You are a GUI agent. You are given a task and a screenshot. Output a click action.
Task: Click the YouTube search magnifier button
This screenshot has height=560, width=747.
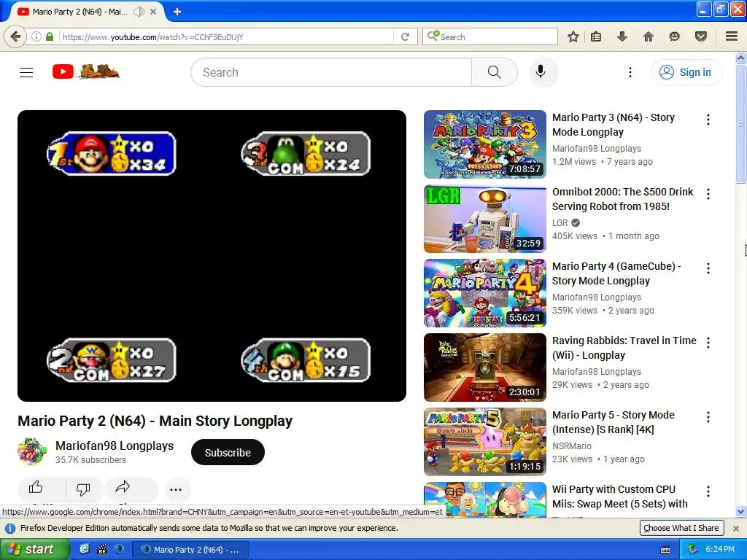tap(494, 72)
